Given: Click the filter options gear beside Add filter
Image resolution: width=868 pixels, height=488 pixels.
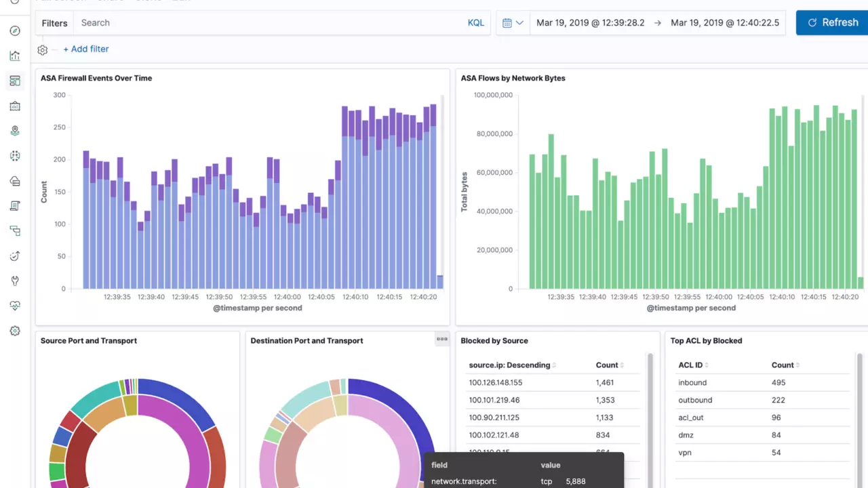Looking at the screenshot, I should point(43,49).
